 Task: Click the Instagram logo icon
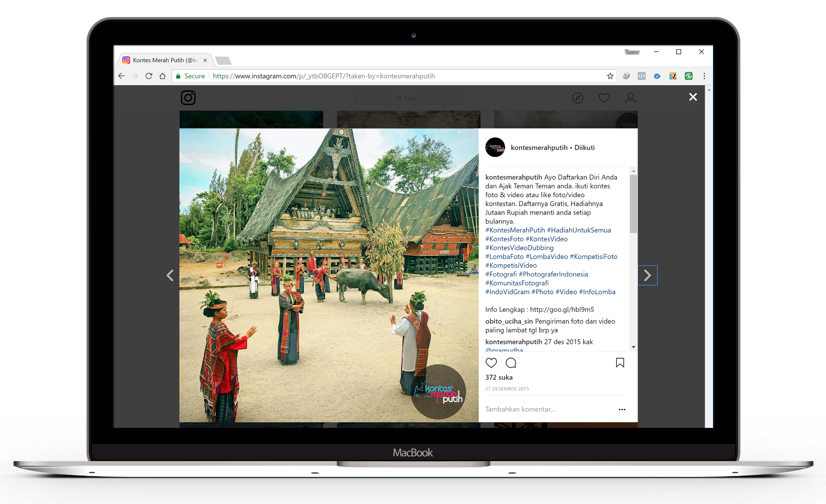pos(188,98)
